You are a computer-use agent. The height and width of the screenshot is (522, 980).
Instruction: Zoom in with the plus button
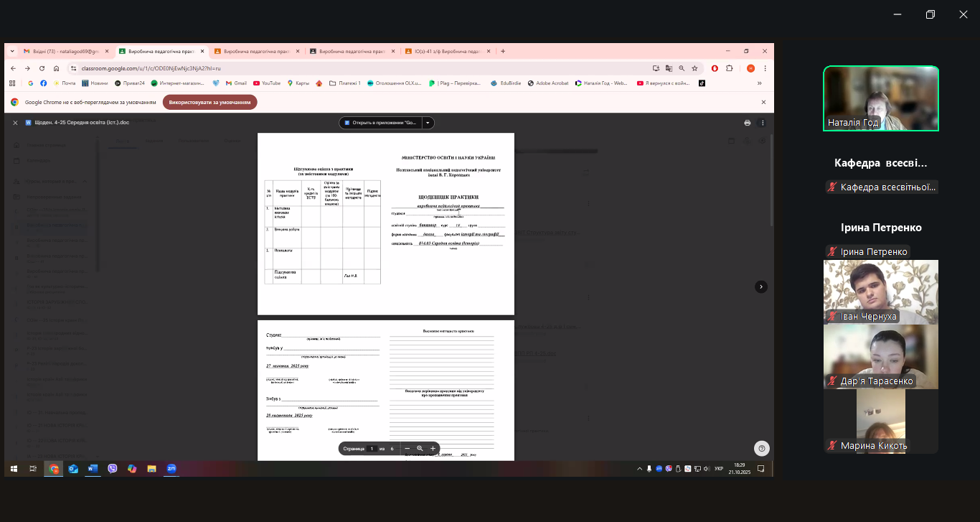coord(433,449)
